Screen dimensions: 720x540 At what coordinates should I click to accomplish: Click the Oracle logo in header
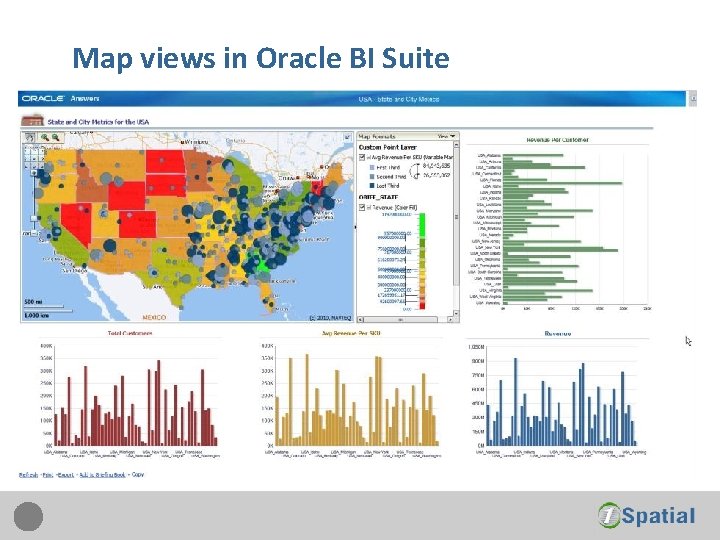click(x=43, y=98)
